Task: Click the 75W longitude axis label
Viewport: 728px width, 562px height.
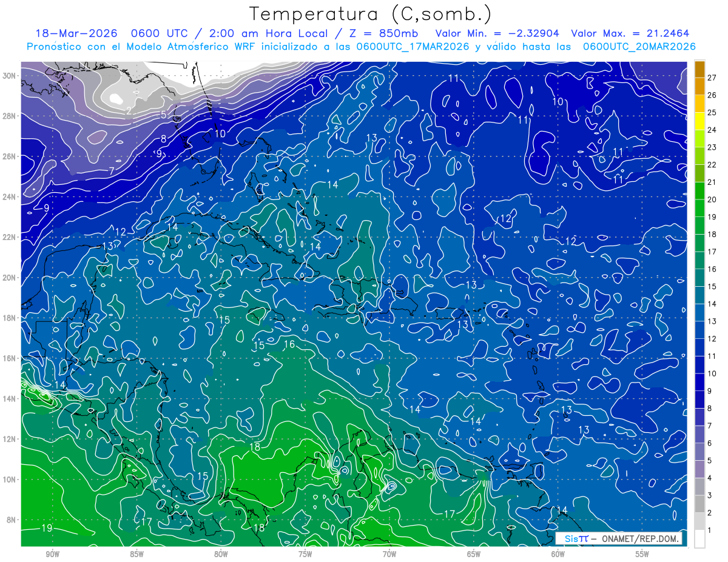Action: [x=305, y=554]
